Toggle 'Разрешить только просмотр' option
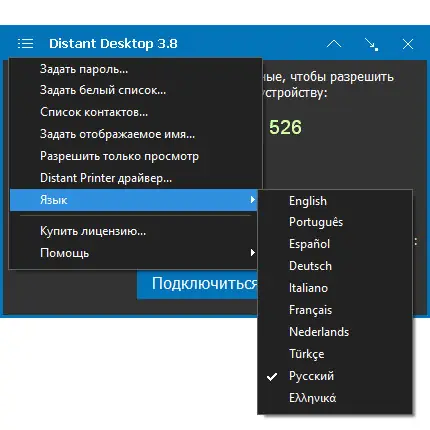Image resolution: width=430 pixels, height=430 pixels. click(133, 156)
